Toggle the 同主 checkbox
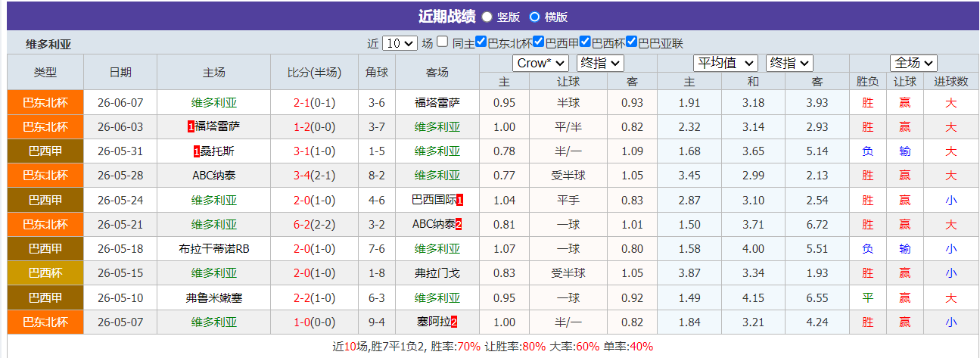Image resolution: width=980 pixels, height=358 pixels. [443, 42]
